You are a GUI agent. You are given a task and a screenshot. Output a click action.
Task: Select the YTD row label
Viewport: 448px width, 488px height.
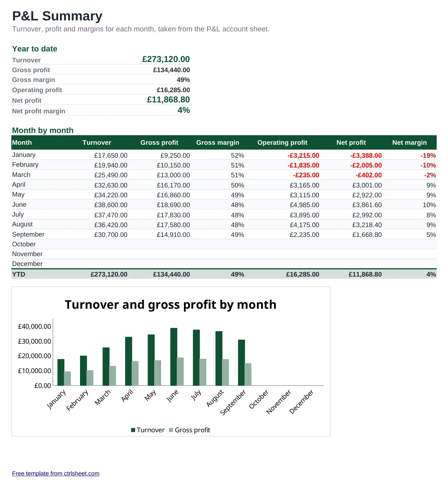pyautogui.click(x=19, y=274)
